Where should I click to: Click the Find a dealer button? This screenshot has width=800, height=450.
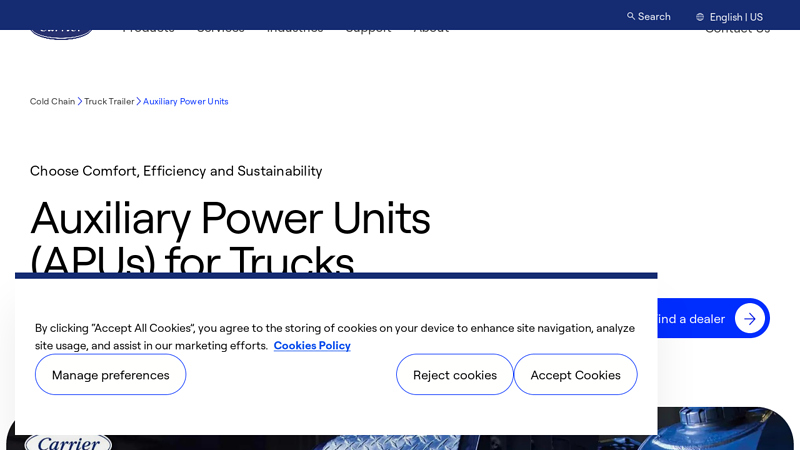tap(713, 318)
